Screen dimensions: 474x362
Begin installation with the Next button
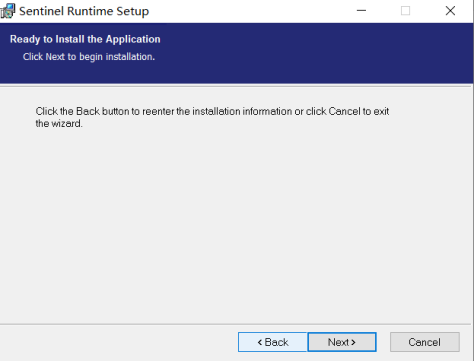click(342, 342)
